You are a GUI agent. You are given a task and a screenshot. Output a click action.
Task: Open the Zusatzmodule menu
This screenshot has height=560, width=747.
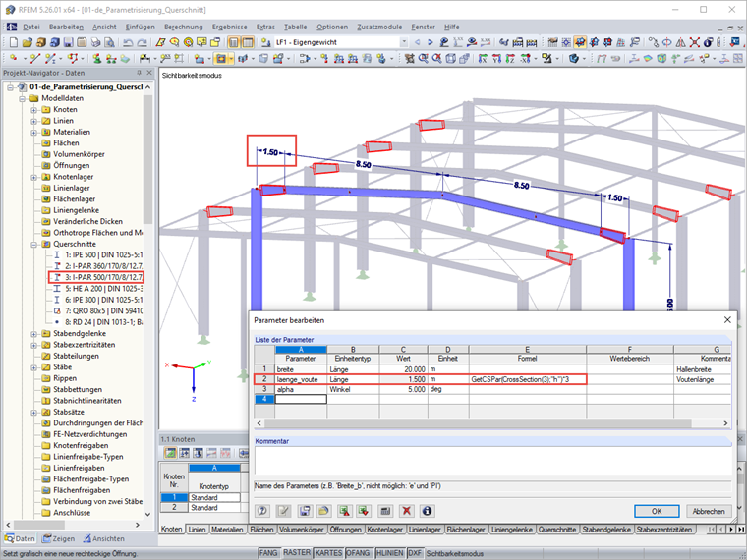click(x=379, y=28)
